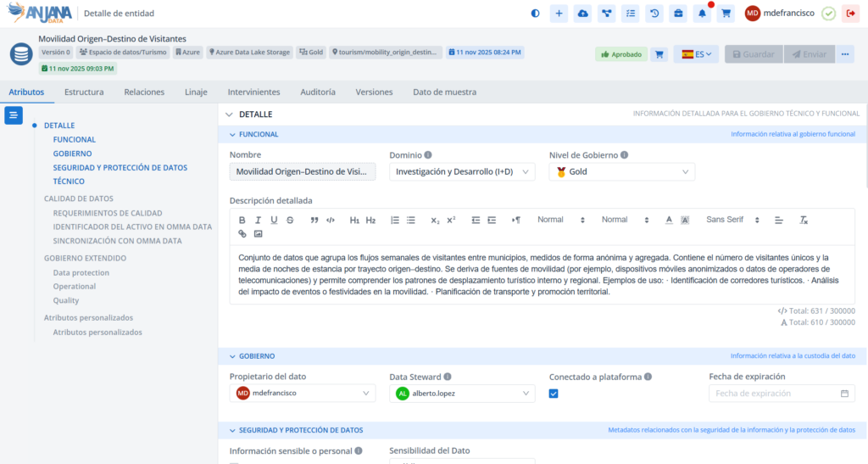Open the Dominio dropdown

[x=462, y=172]
